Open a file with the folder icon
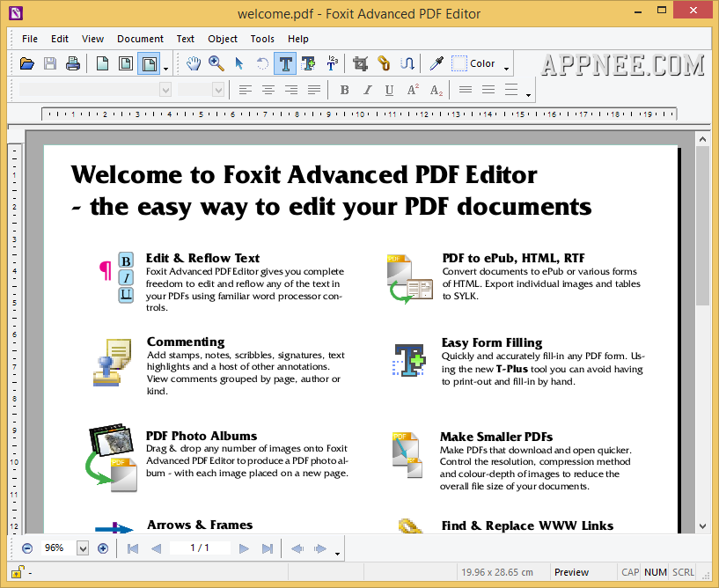Screen dimensions: 719x588 point(27,63)
